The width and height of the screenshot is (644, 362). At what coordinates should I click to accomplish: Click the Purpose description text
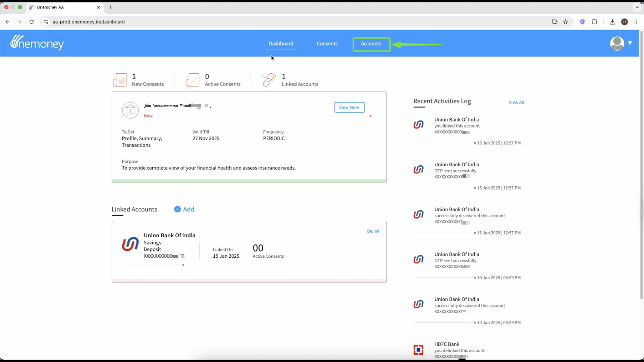pos(209,168)
